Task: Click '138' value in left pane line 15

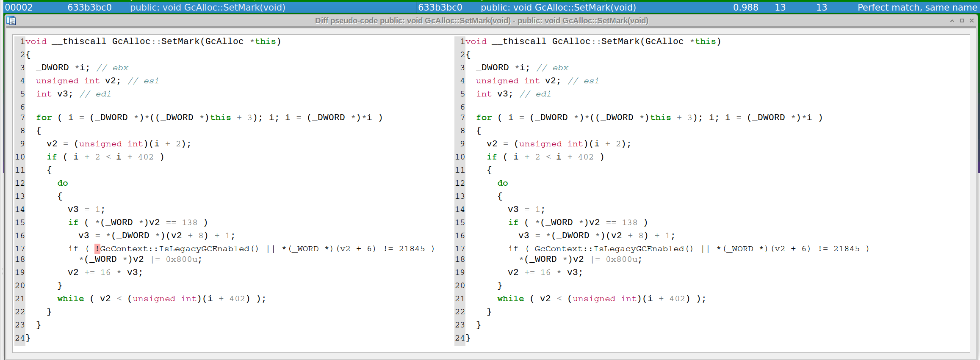Action: click(x=190, y=223)
